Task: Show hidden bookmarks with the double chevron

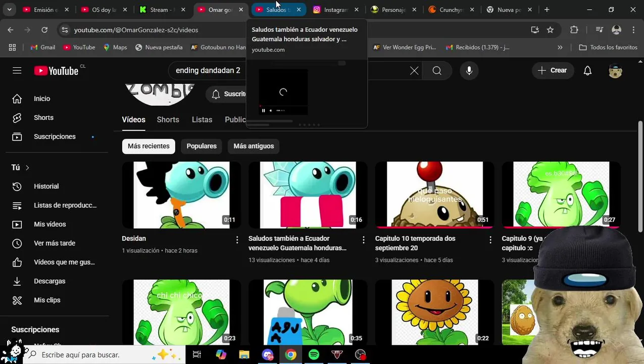Action: [x=560, y=47]
